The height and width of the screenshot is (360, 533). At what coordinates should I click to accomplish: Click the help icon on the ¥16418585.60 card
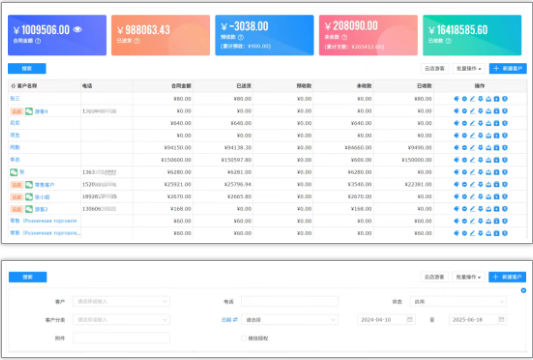point(448,41)
